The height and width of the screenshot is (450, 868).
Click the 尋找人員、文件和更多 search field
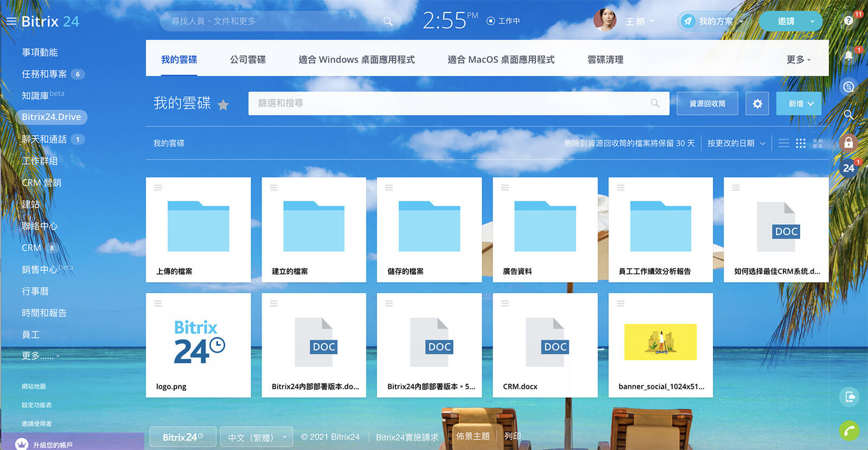(x=280, y=21)
